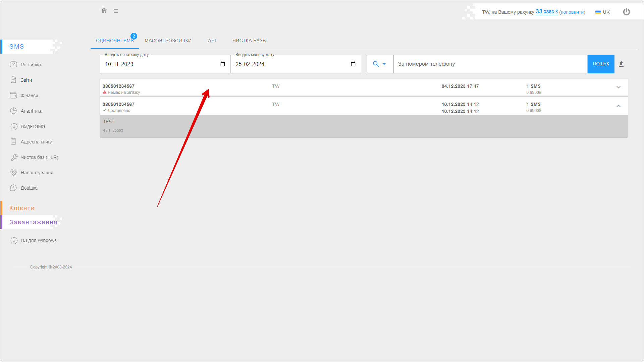Click the home icon at top
The image size is (644, 362).
(x=104, y=11)
